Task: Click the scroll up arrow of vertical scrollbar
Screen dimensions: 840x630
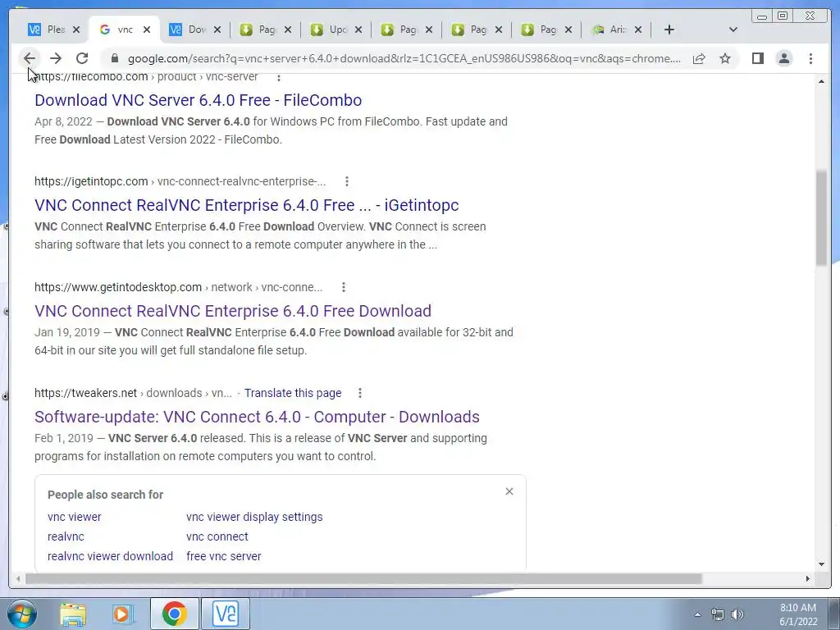Action: pyautogui.click(x=821, y=81)
